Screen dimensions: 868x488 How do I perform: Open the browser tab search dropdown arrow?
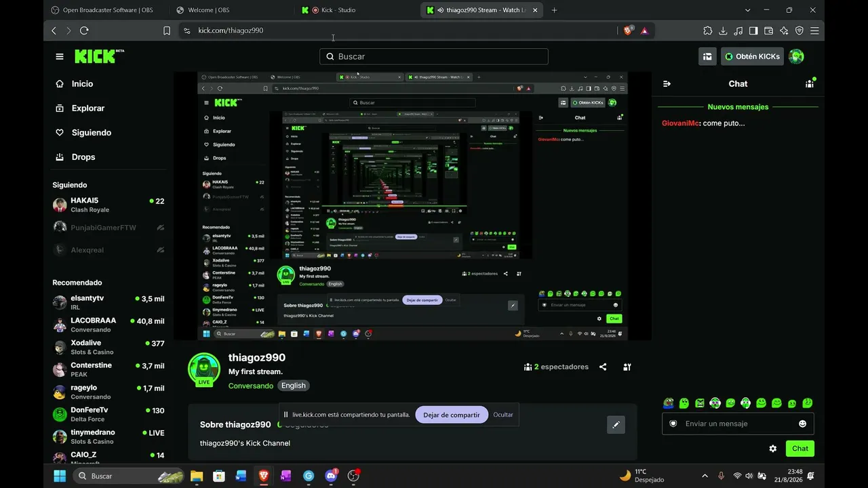tap(748, 10)
